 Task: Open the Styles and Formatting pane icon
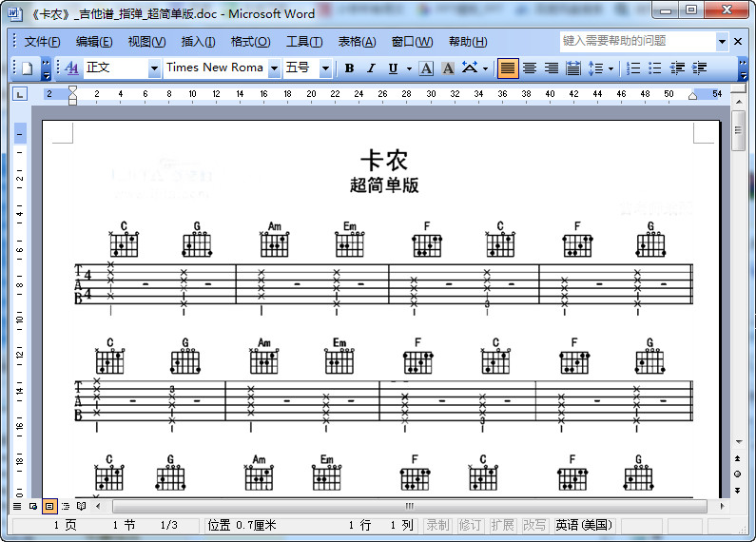tap(71, 68)
